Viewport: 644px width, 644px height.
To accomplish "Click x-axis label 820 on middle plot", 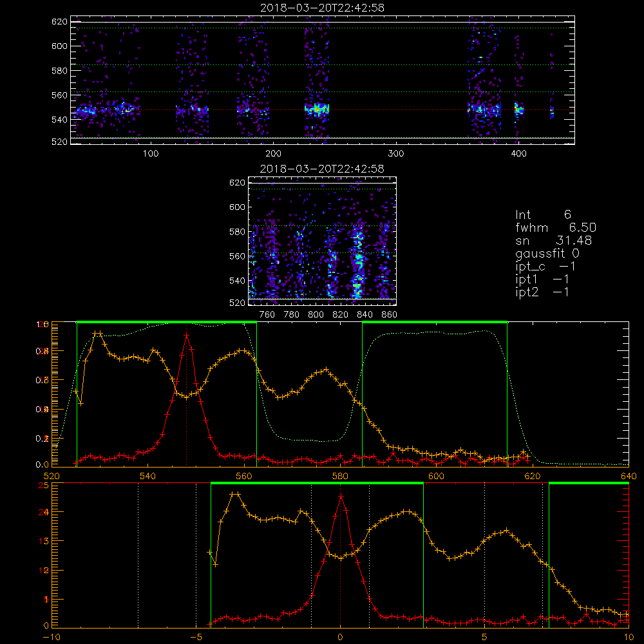I will coord(341,315).
